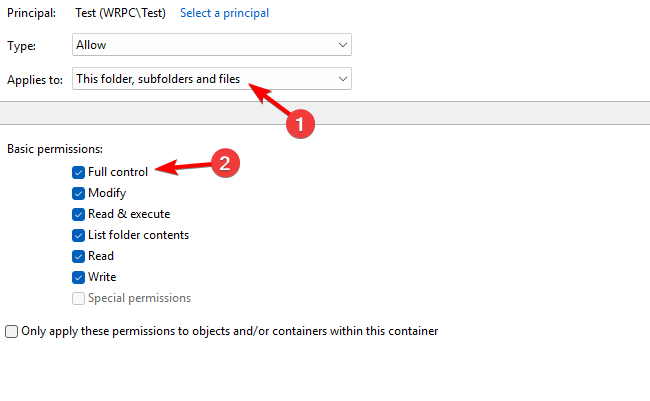Screen dimensions: 650x401
Task: Uncheck List folder contents
Action: (79, 235)
